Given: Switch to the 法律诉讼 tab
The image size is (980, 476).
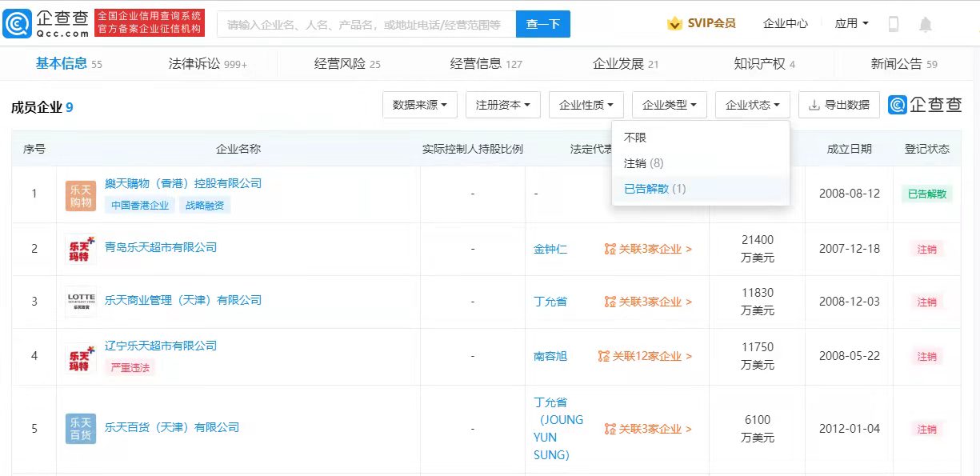Looking at the screenshot, I should [x=208, y=63].
